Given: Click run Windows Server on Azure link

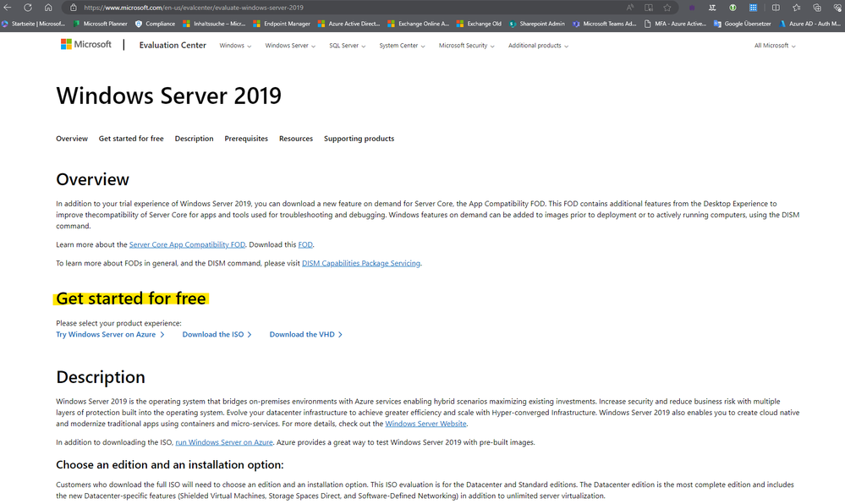Looking at the screenshot, I should click(x=224, y=442).
